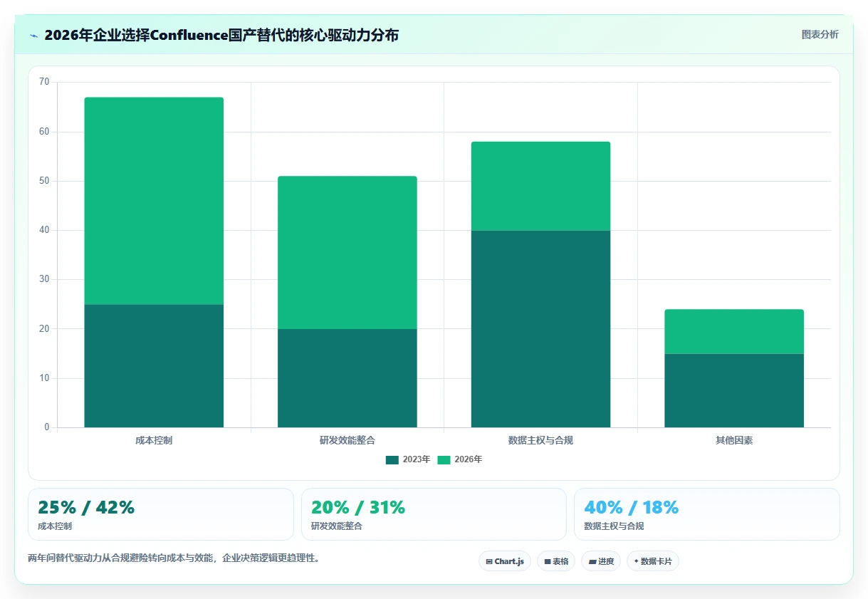Select the 研发效能整合 2026年 light green segment

pyautogui.click(x=347, y=253)
